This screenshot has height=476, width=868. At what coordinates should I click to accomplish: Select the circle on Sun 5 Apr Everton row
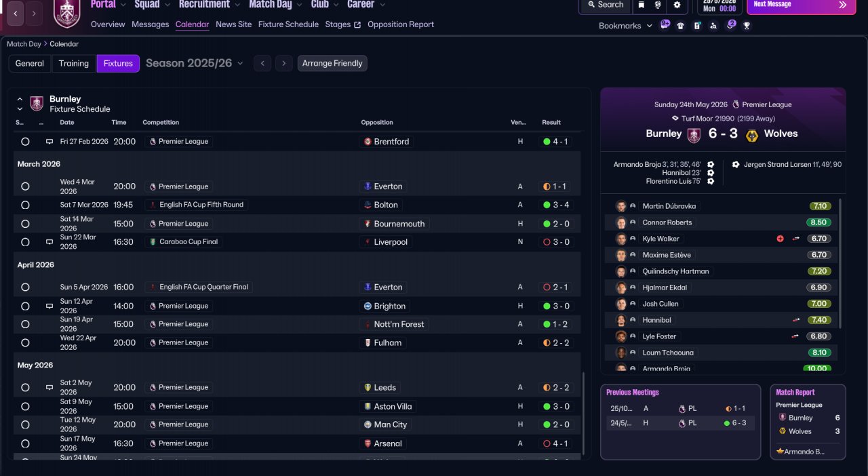[x=25, y=287]
